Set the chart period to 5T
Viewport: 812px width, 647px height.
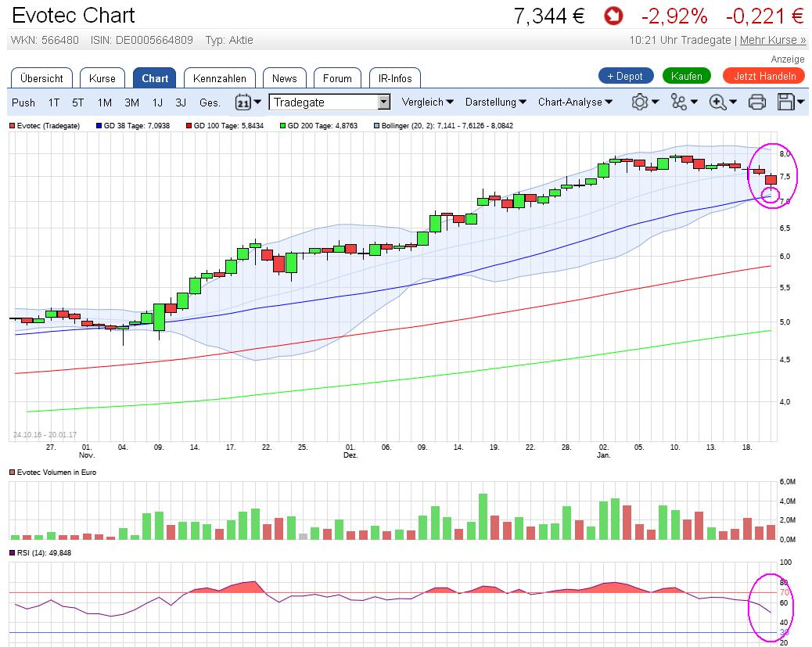pos(77,102)
